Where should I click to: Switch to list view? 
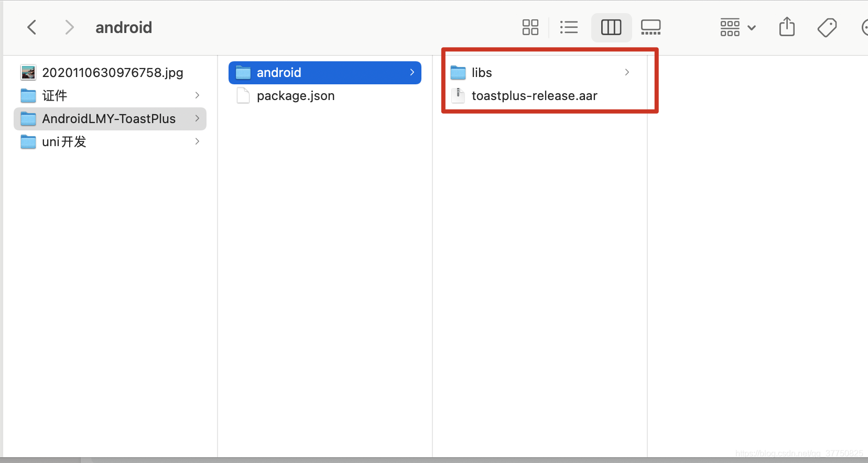tap(569, 27)
